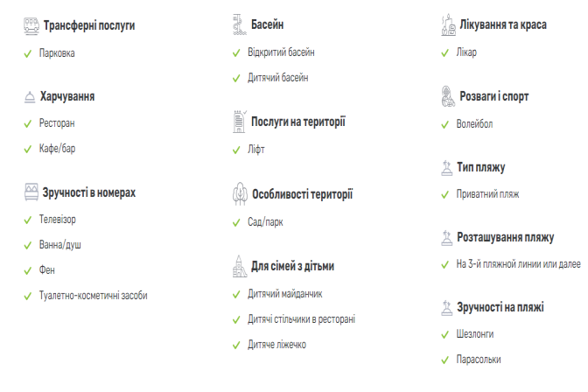
Task: Select the Приватний пляж item
Action: (x=487, y=194)
